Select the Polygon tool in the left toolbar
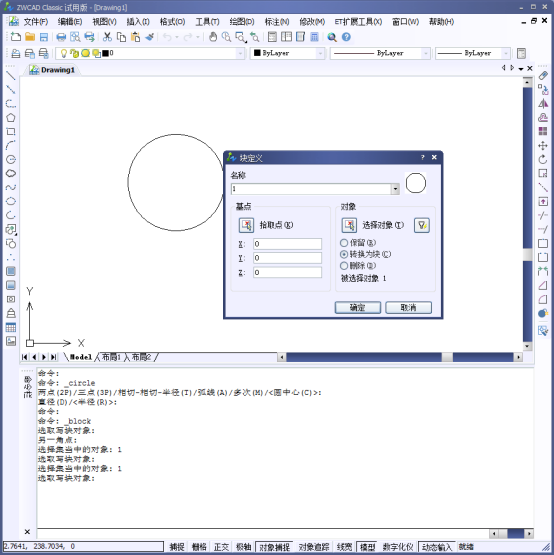The width and height of the screenshot is (554, 555). click(x=11, y=118)
